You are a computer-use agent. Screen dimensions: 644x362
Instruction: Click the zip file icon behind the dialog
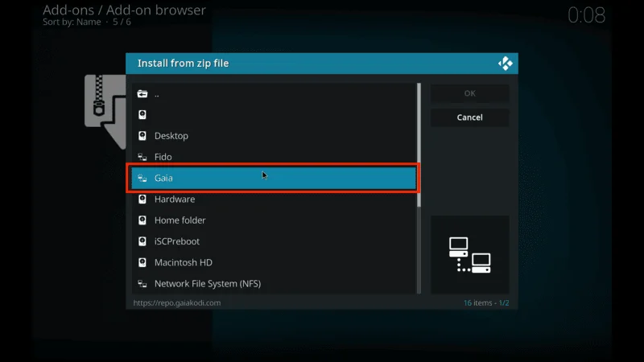click(x=105, y=112)
